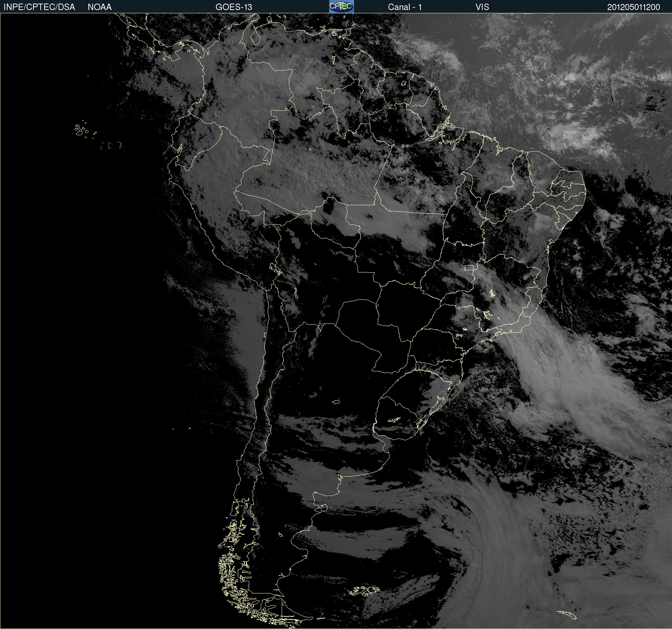Click the INPE/CPTEC/DSA header text

[x=39, y=7]
